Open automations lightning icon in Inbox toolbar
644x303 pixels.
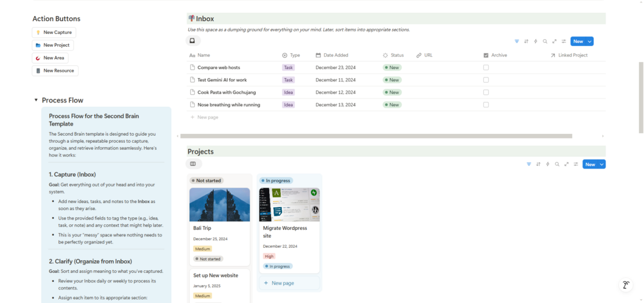click(x=536, y=42)
